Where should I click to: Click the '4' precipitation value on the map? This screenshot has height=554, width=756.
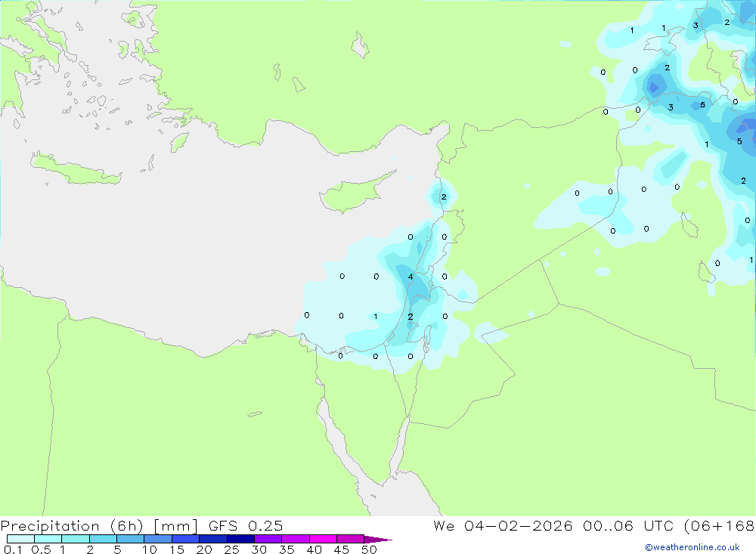click(411, 277)
